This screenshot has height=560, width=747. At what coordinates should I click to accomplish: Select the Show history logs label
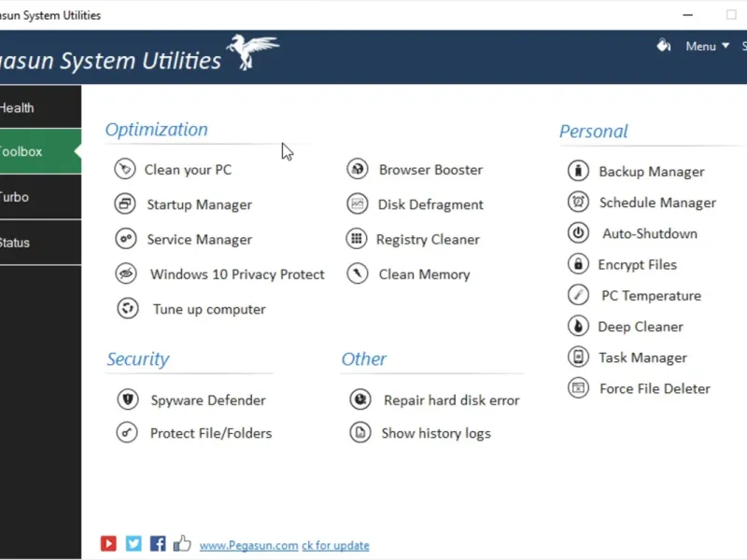click(436, 434)
